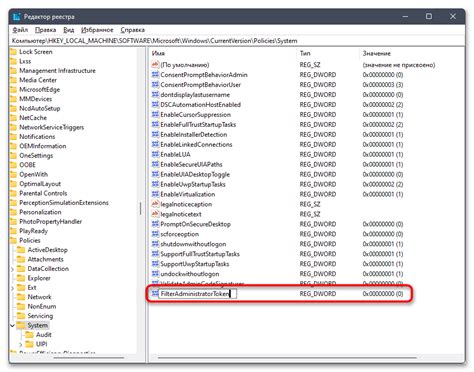Viewport: 474px width, 372px height.
Task: Open the Вид menu
Action: click(x=69, y=30)
